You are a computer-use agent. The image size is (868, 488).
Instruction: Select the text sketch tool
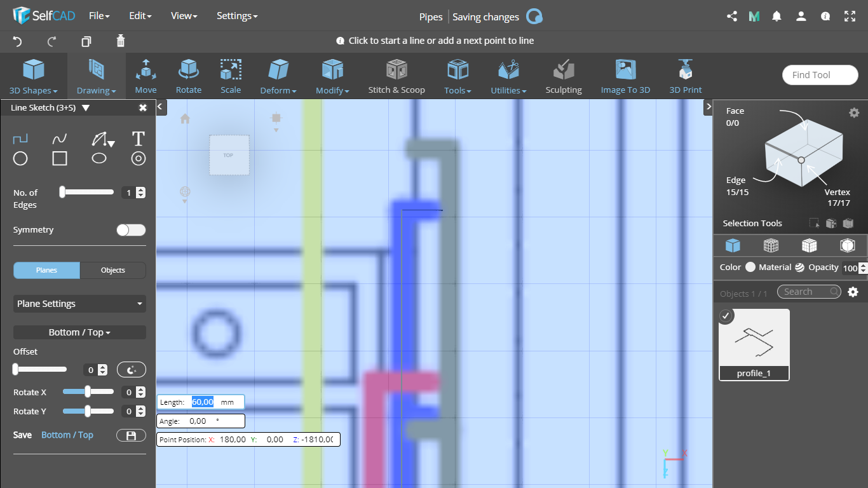click(x=139, y=139)
